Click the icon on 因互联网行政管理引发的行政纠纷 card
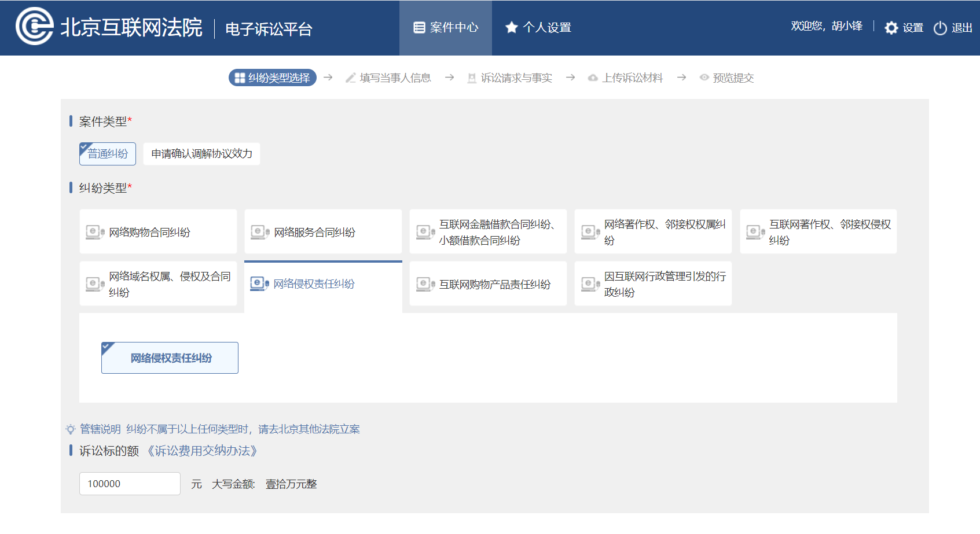Image resolution: width=980 pixels, height=534 pixels. coord(590,284)
